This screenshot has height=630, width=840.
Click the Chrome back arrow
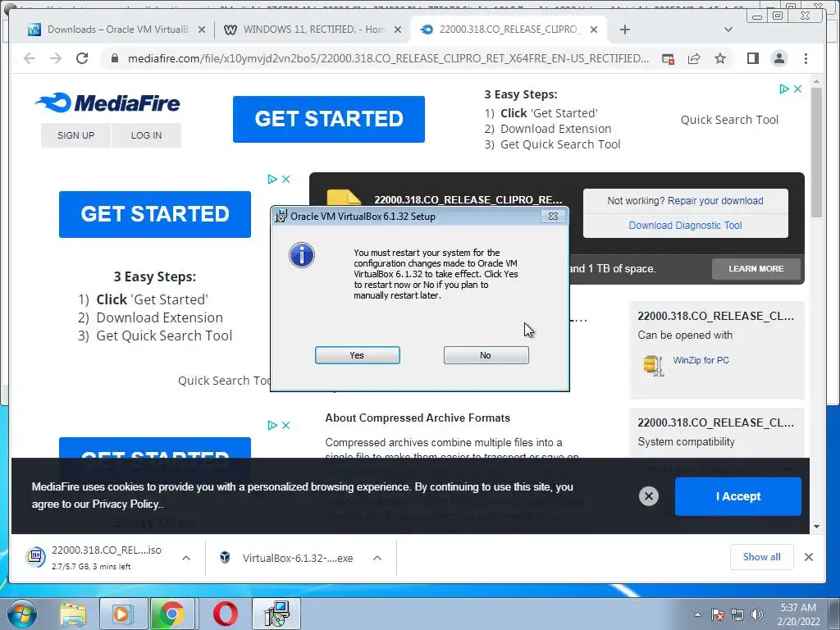coord(30,58)
